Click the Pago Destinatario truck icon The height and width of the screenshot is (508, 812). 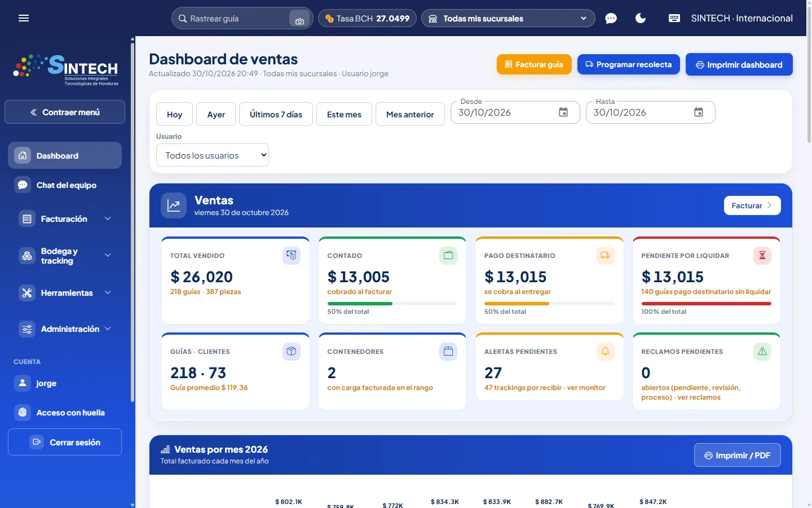605,256
